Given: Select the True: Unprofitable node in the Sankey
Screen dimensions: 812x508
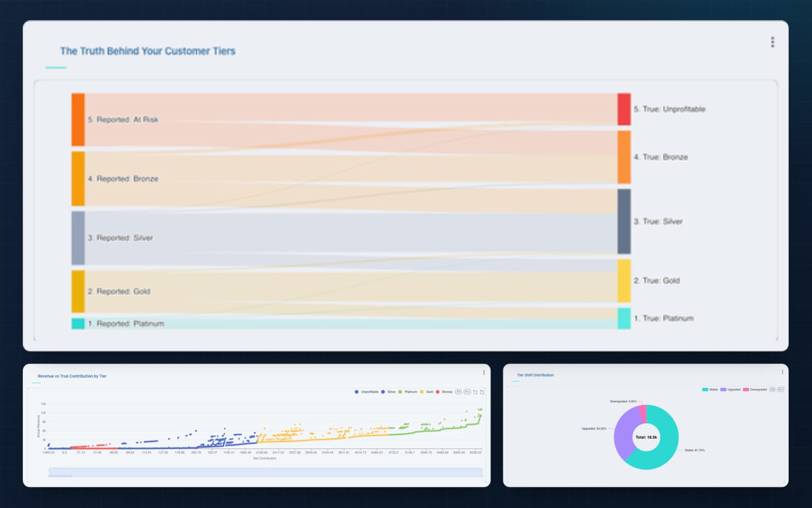Looking at the screenshot, I should click(x=624, y=109).
